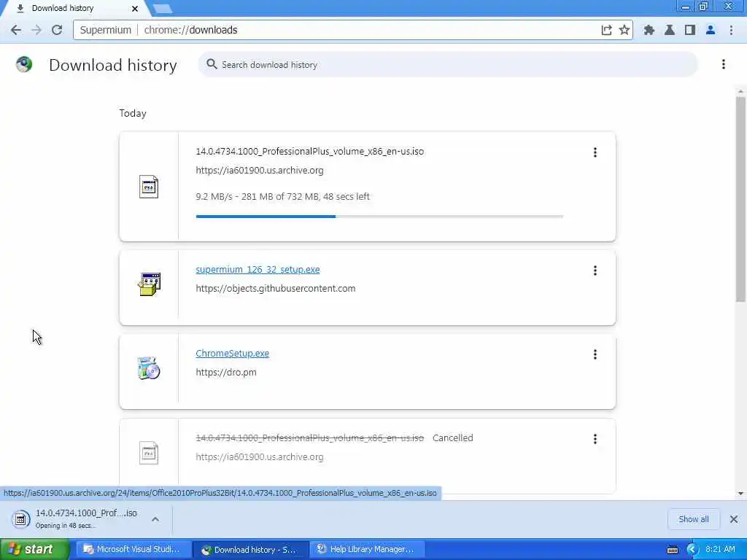The image size is (747, 560).
Task: Click the ChromeSetup.exe disc icon
Action: click(x=149, y=368)
